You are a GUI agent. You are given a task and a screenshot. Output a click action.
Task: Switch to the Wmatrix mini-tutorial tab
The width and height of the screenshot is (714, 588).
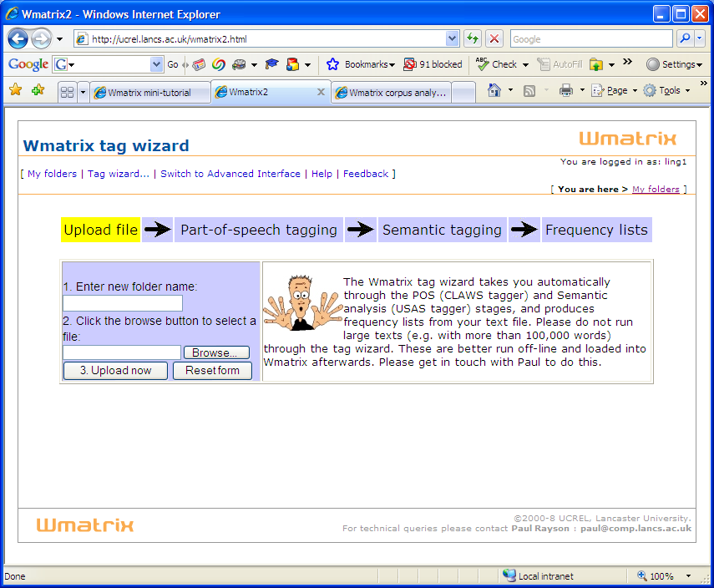pyautogui.click(x=149, y=93)
